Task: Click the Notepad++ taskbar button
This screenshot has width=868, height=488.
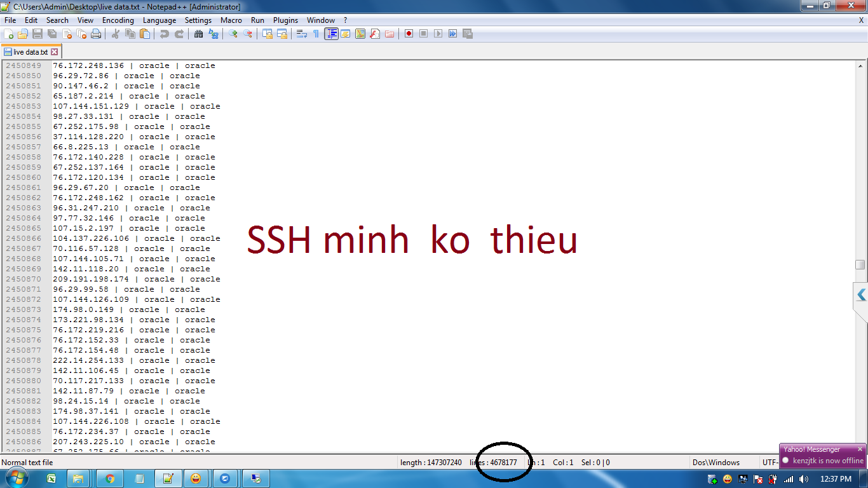Action: [168, 478]
